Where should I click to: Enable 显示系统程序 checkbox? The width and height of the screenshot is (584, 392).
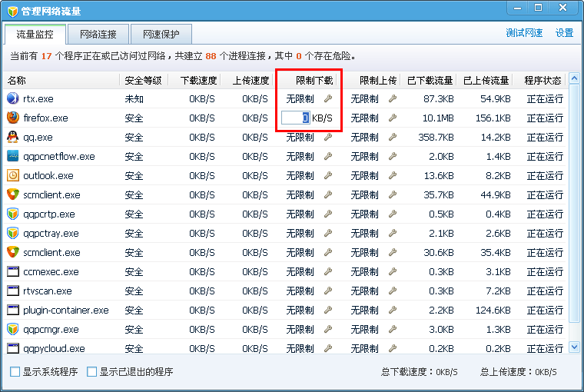[x=15, y=371]
